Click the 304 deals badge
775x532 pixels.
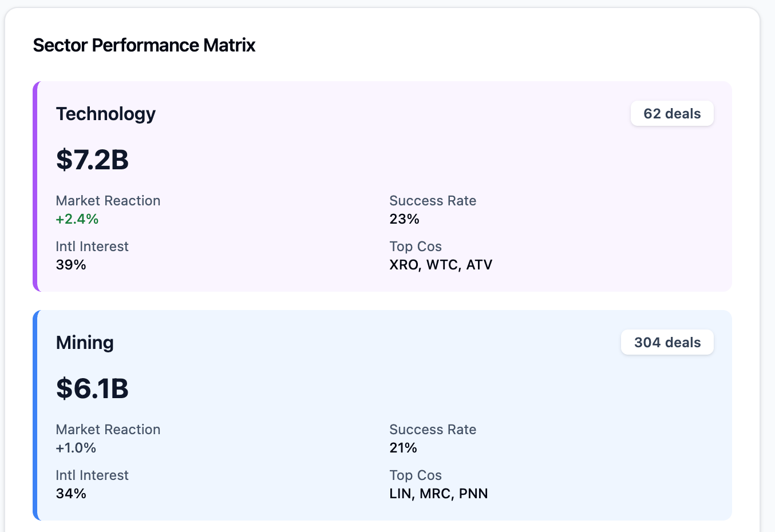click(x=667, y=343)
